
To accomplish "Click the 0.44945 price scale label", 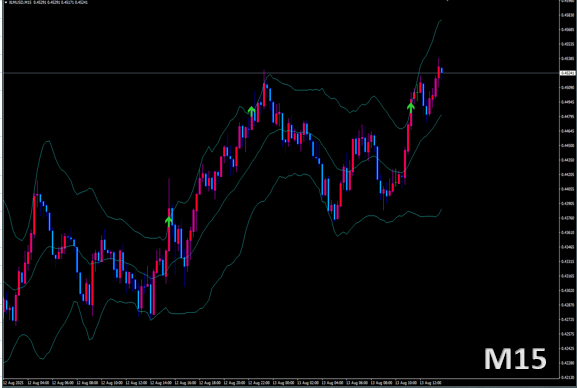I will pos(568,102).
